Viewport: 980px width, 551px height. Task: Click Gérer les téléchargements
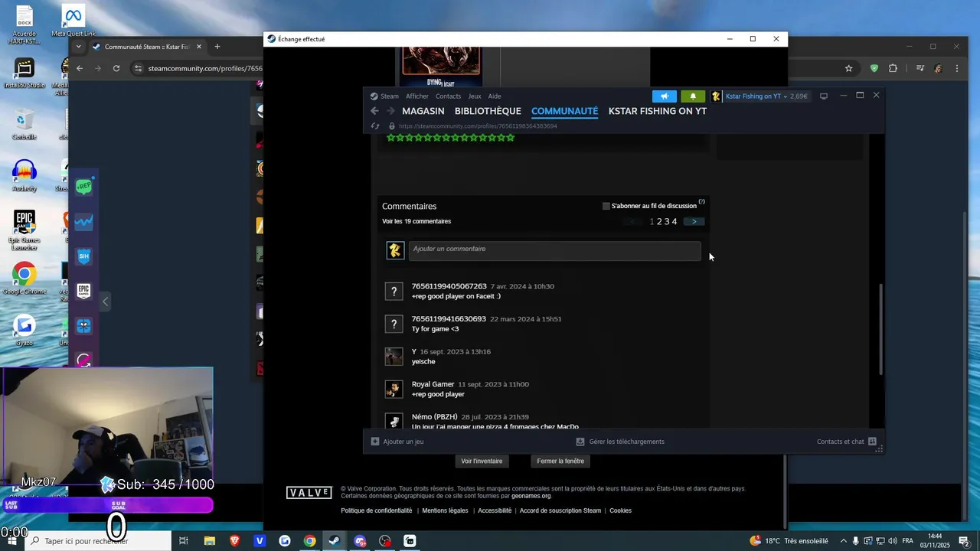[x=620, y=442]
